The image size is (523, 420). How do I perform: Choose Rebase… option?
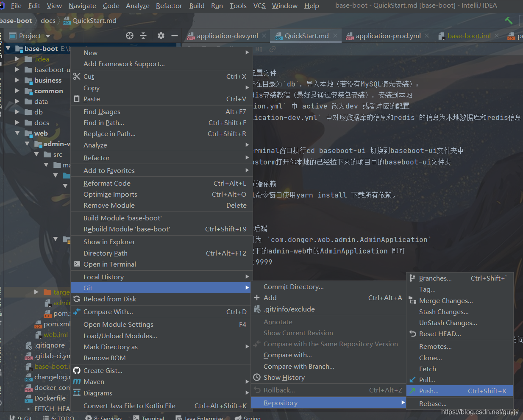pyautogui.click(x=460, y=403)
